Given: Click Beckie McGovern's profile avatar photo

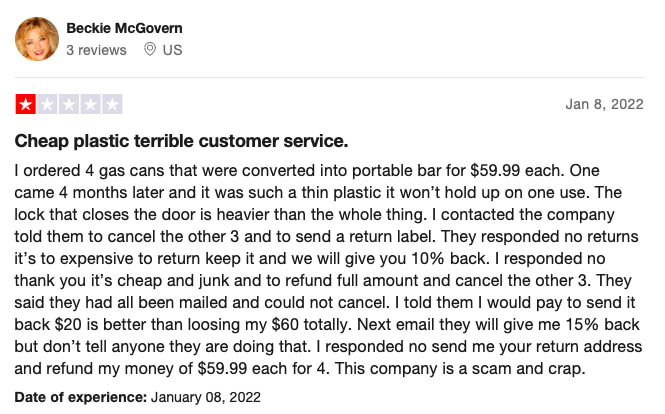Looking at the screenshot, I should [x=37, y=39].
